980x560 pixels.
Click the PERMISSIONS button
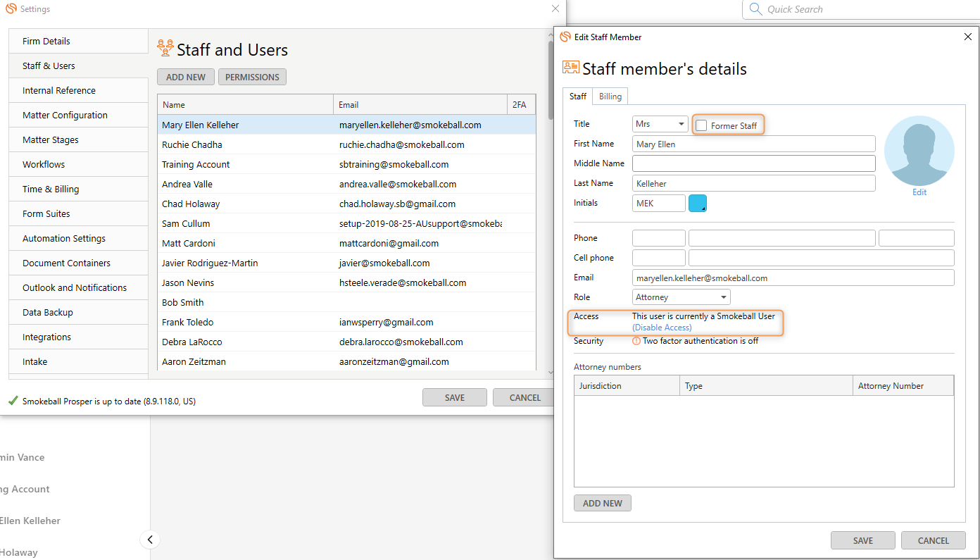(252, 77)
